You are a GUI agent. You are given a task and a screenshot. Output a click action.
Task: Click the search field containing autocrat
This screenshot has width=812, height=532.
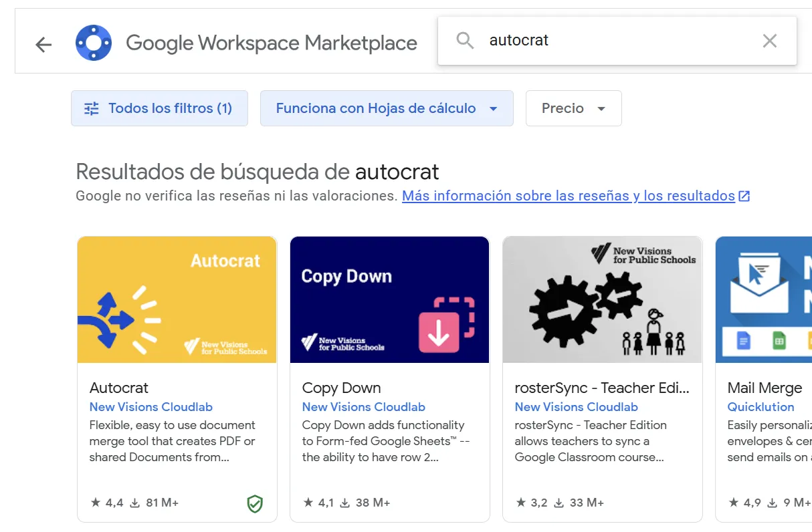(x=617, y=41)
